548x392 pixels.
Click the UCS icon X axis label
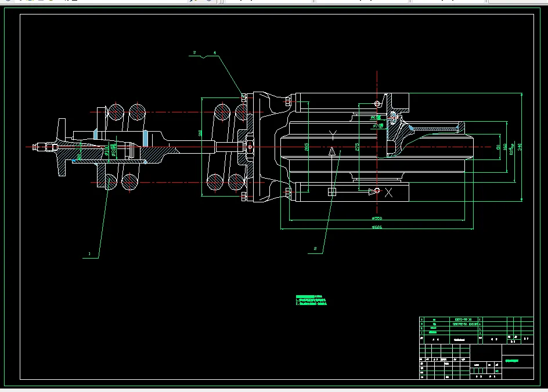388,193
